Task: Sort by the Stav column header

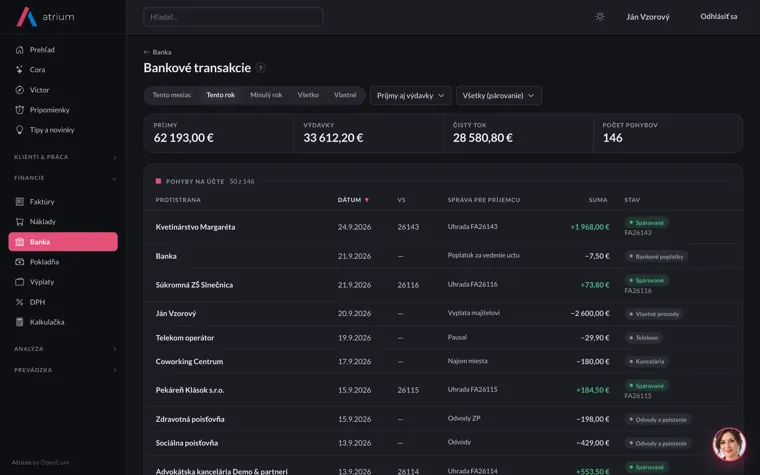Action: (632, 200)
